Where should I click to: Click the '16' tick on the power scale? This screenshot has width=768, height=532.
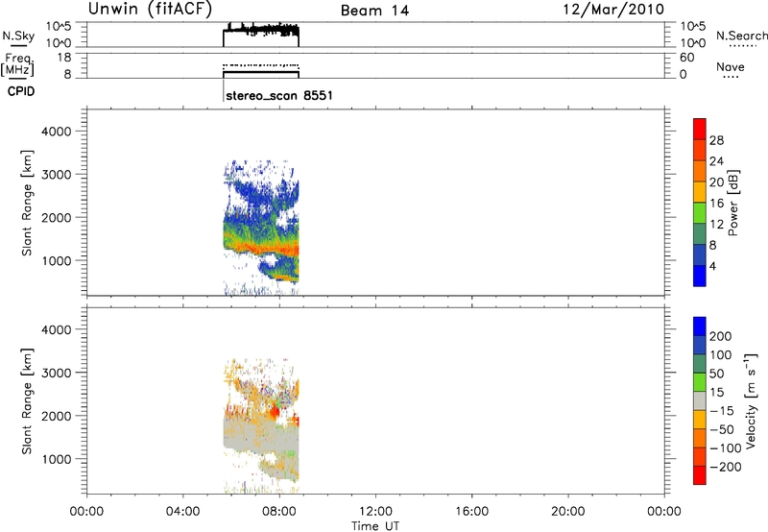click(716, 204)
